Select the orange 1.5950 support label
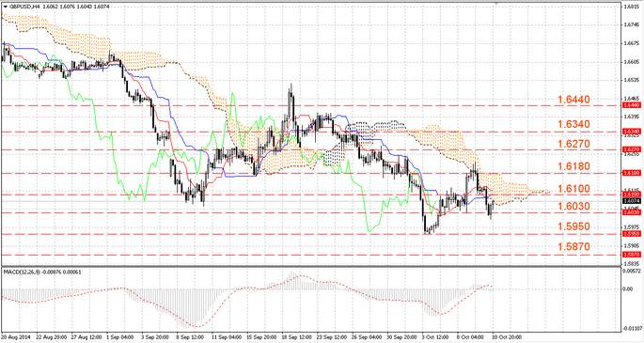 [573, 226]
